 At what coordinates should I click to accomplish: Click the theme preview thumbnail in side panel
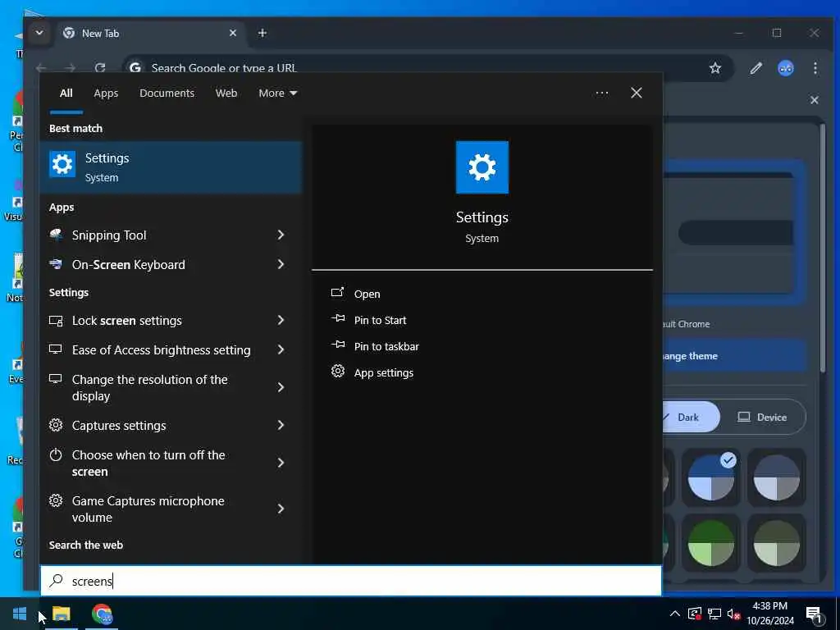(734, 233)
